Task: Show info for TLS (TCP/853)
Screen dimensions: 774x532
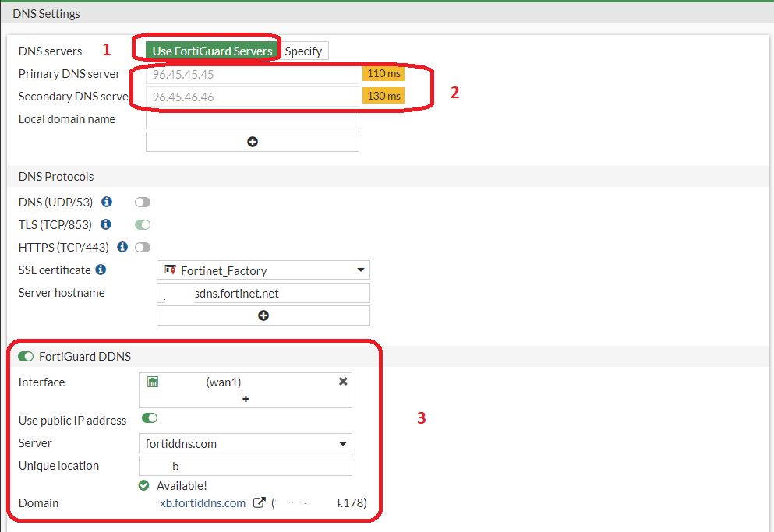Action: 106,224
